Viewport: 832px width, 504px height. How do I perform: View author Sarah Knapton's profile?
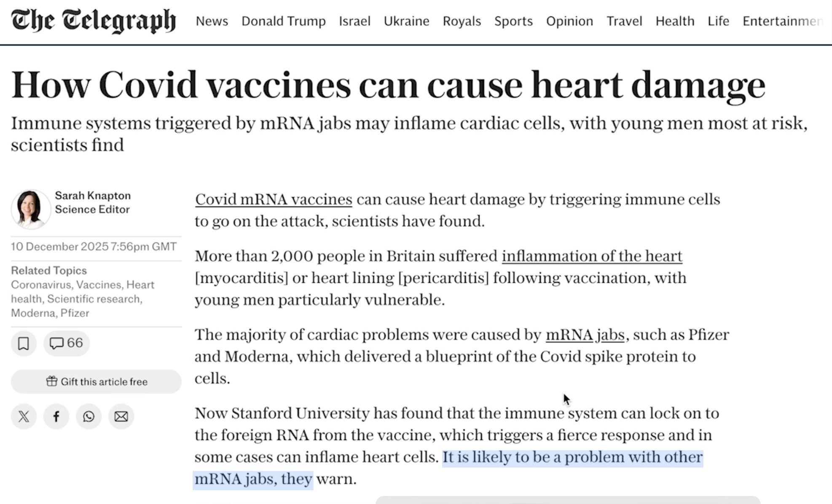pyautogui.click(x=93, y=196)
